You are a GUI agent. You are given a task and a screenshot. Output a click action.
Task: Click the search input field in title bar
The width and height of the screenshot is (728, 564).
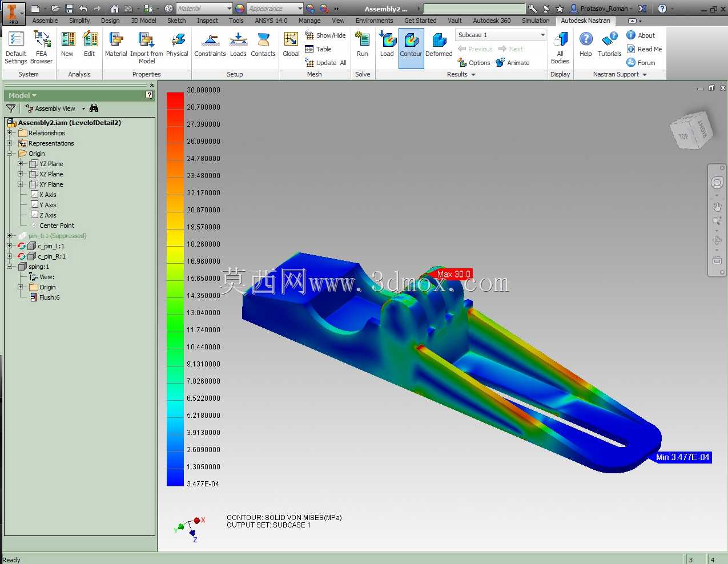pyautogui.click(x=474, y=9)
